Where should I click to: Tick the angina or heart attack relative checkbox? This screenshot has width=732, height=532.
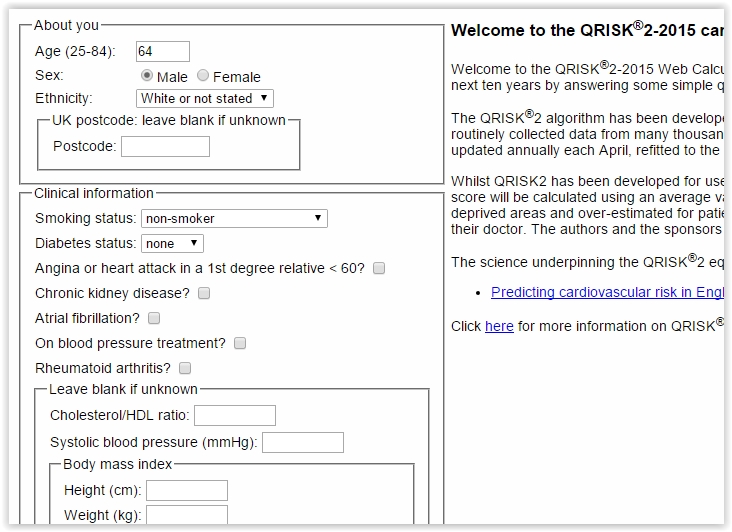pyautogui.click(x=379, y=268)
